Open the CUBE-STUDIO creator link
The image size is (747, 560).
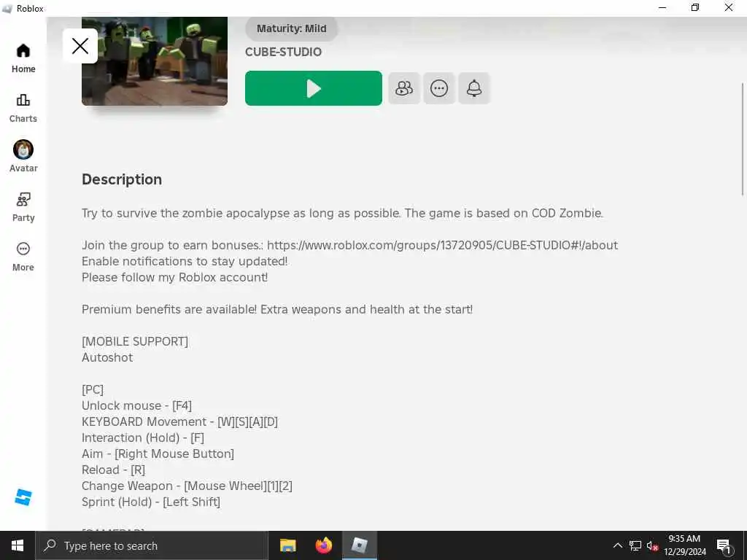click(x=284, y=52)
